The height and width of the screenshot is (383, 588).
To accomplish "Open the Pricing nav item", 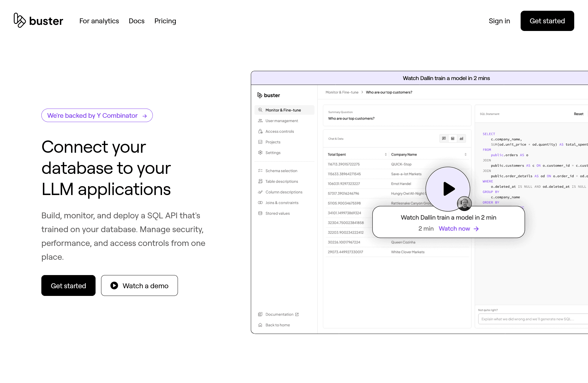I will pos(165,21).
